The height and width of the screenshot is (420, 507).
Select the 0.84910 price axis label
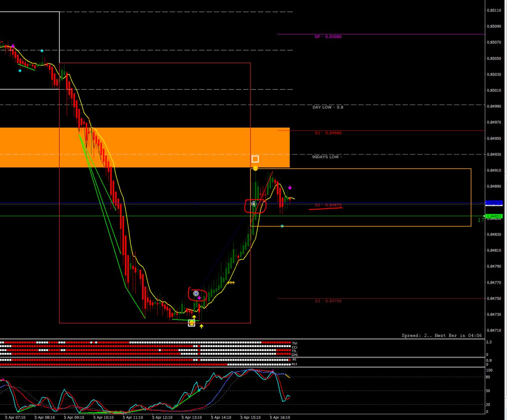494,170
